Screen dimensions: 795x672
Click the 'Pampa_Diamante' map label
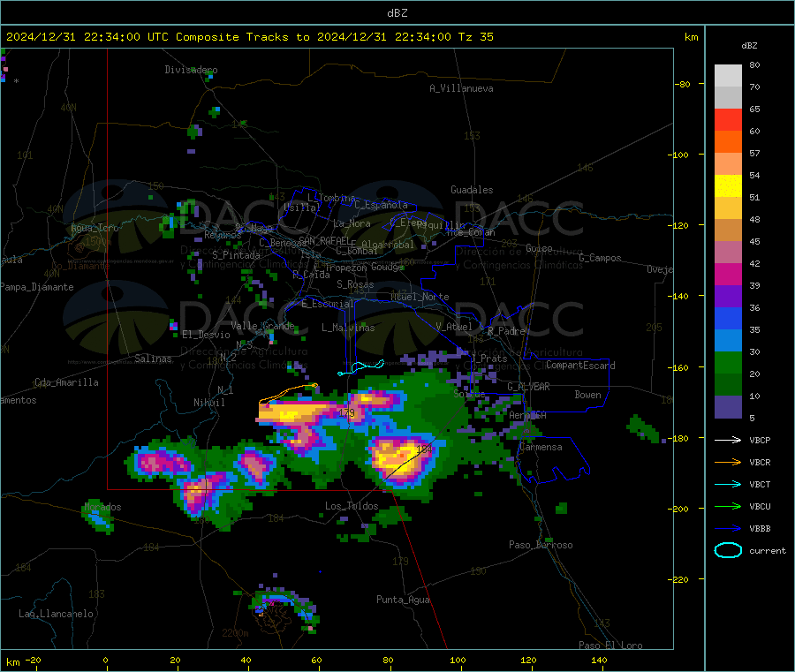click(37, 287)
